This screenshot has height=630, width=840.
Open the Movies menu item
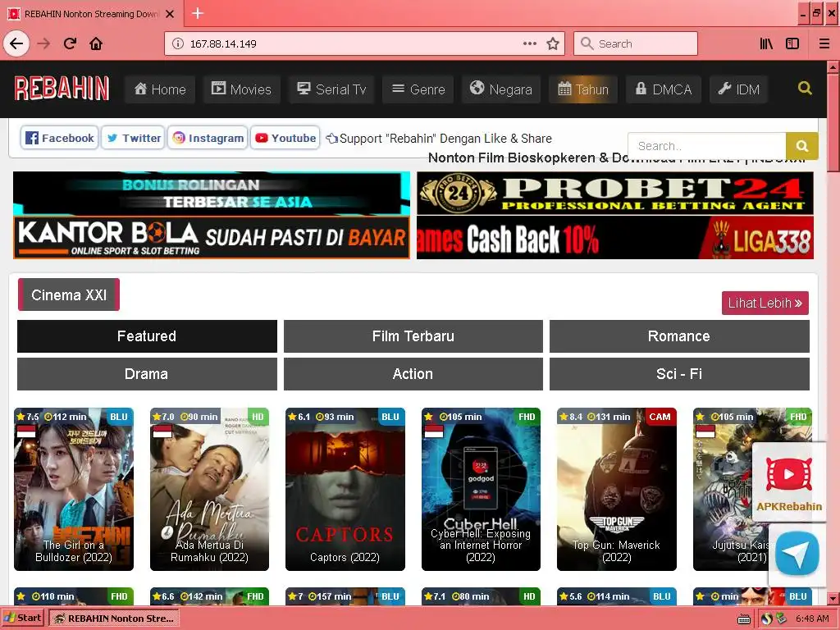point(242,89)
